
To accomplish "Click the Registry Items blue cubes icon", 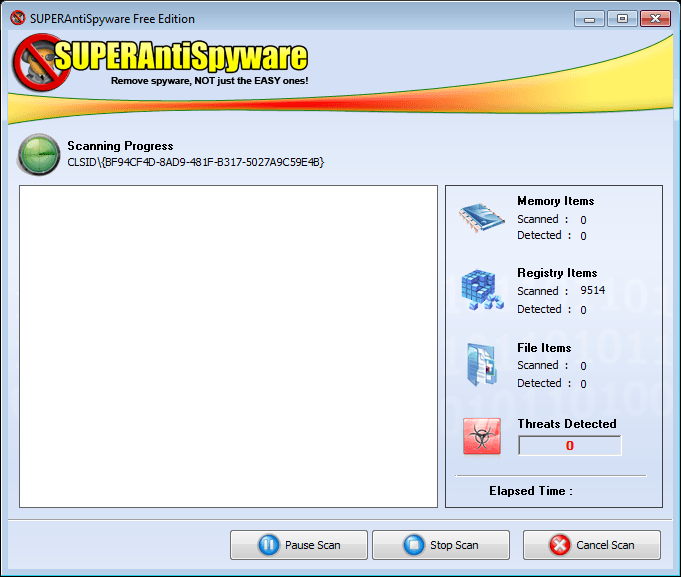I will pos(482,290).
